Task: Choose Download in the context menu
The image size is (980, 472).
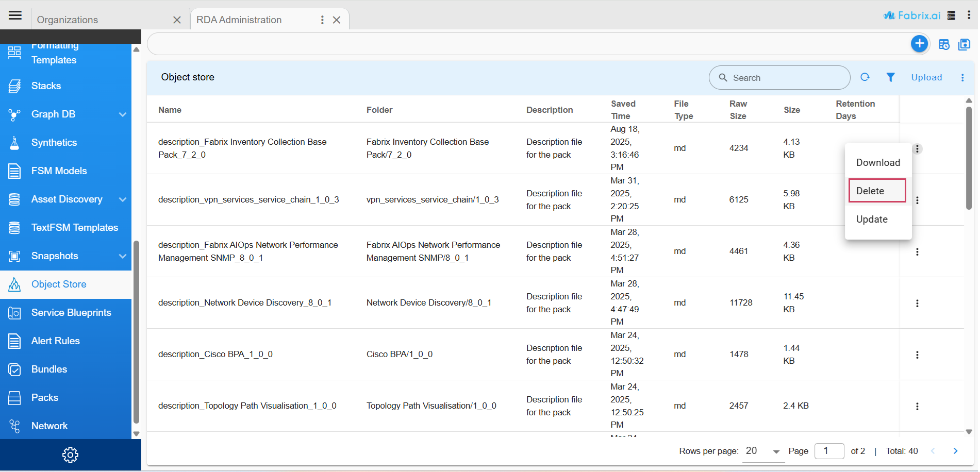Action: tap(878, 162)
